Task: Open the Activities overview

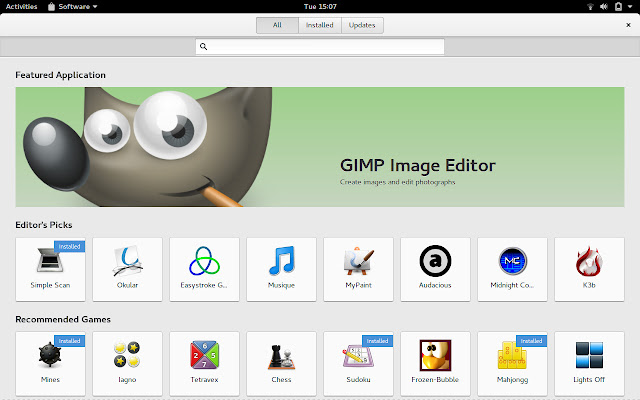Action: 21,7
